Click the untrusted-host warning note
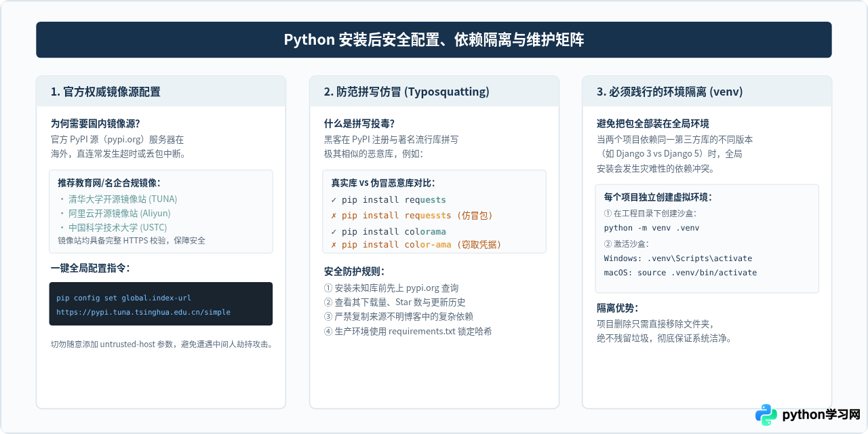 click(161, 344)
